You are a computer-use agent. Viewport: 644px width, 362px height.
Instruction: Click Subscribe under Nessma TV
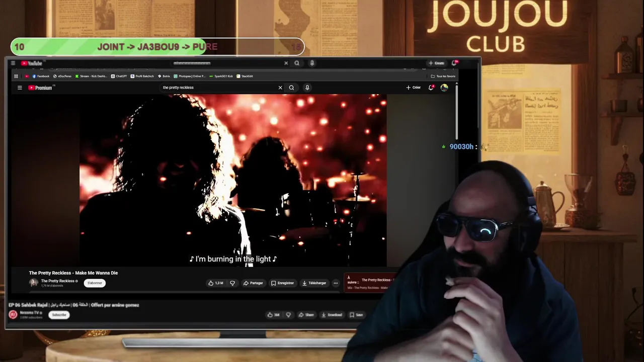pyautogui.click(x=59, y=315)
